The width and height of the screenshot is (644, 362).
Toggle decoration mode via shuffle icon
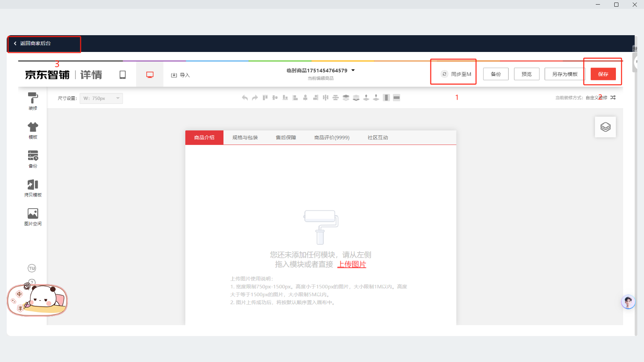(x=613, y=98)
